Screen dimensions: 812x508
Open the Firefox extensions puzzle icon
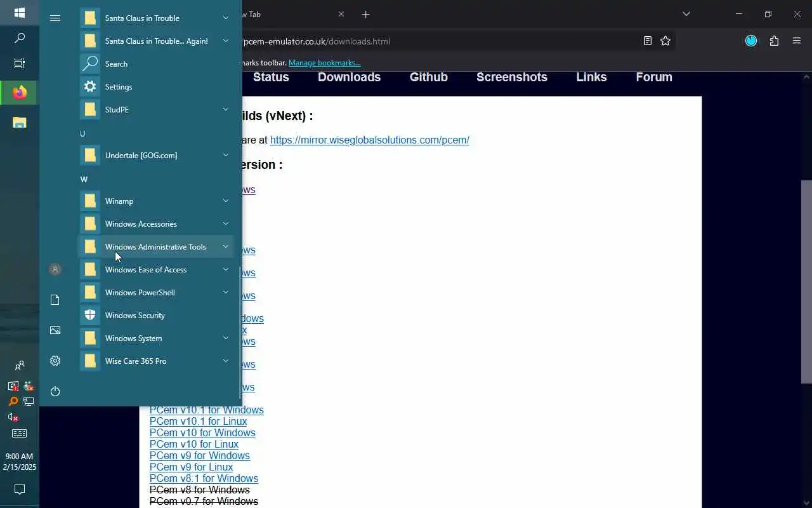tap(774, 41)
